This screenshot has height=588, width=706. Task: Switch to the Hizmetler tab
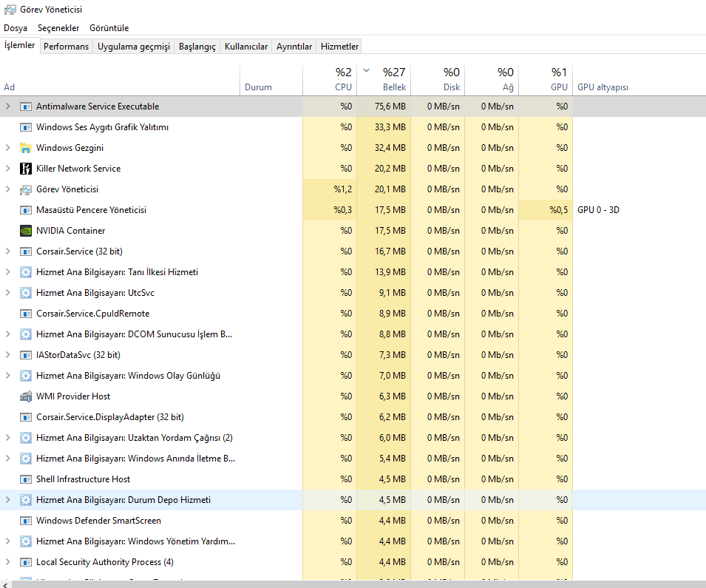coord(339,47)
